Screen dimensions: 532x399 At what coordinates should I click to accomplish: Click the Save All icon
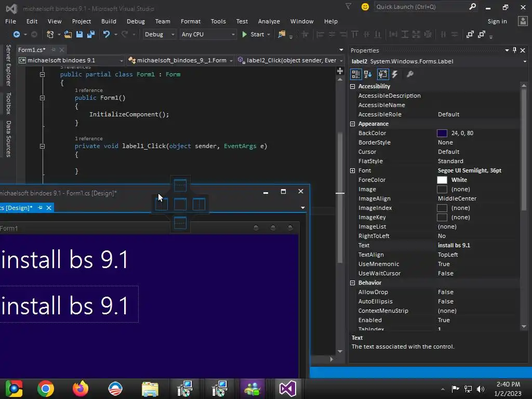coord(91,34)
